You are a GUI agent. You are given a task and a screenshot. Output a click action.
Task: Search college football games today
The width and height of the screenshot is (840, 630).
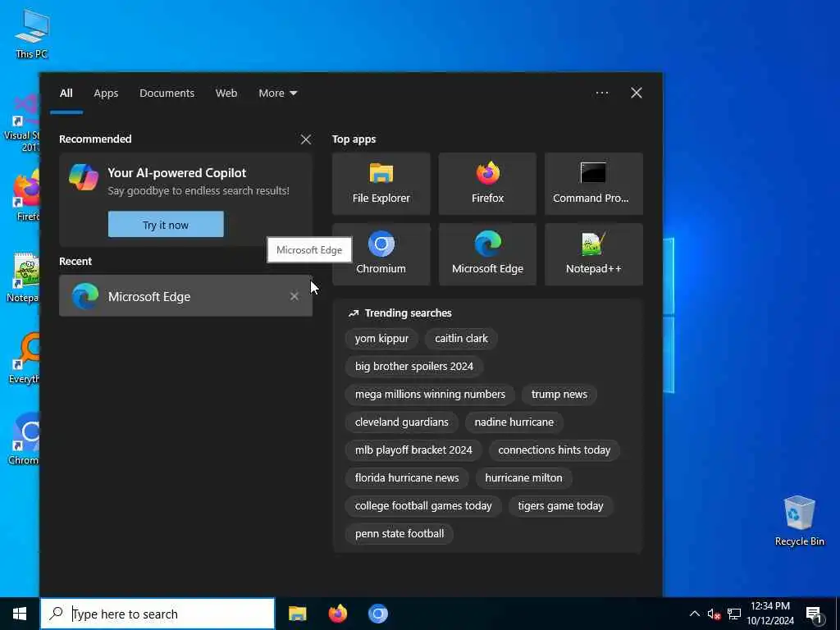[x=423, y=505]
